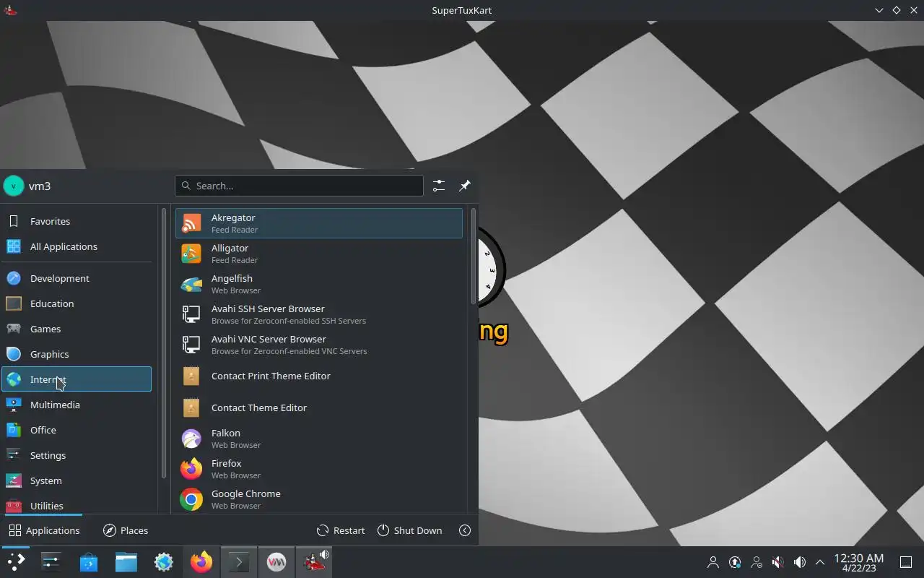Open the audio volume tray icon
This screenshot has width=924, height=578.
[800, 562]
